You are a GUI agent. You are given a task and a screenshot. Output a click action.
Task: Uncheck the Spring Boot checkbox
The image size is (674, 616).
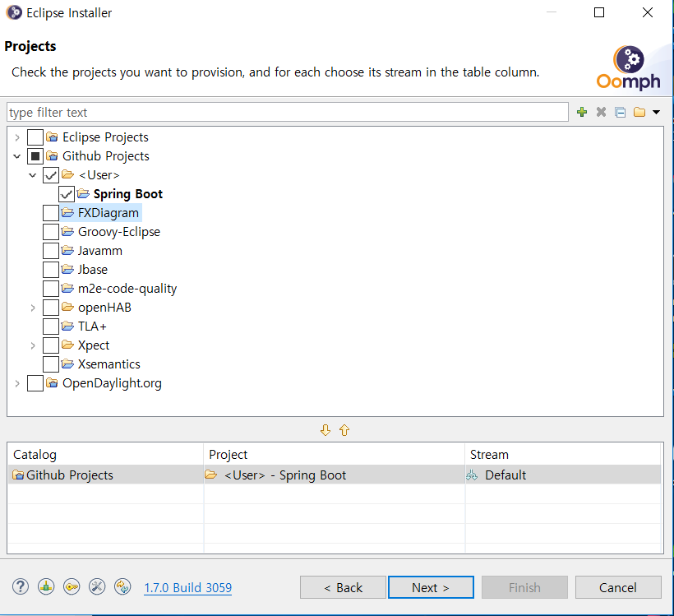(67, 194)
